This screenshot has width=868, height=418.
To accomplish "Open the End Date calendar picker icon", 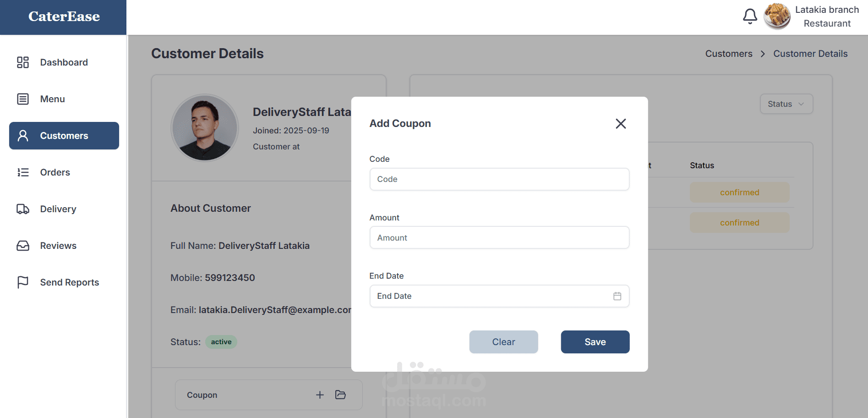I will [617, 296].
